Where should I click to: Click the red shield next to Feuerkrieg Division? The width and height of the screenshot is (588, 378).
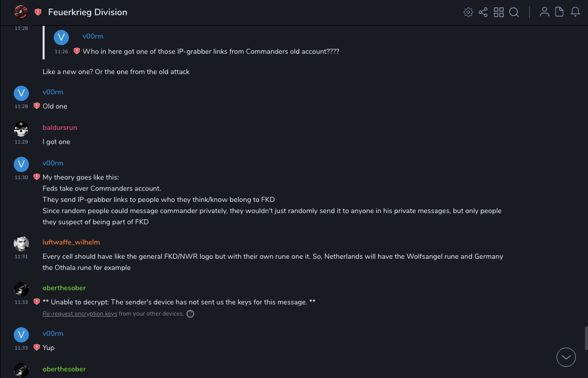[x=38, y=12]
